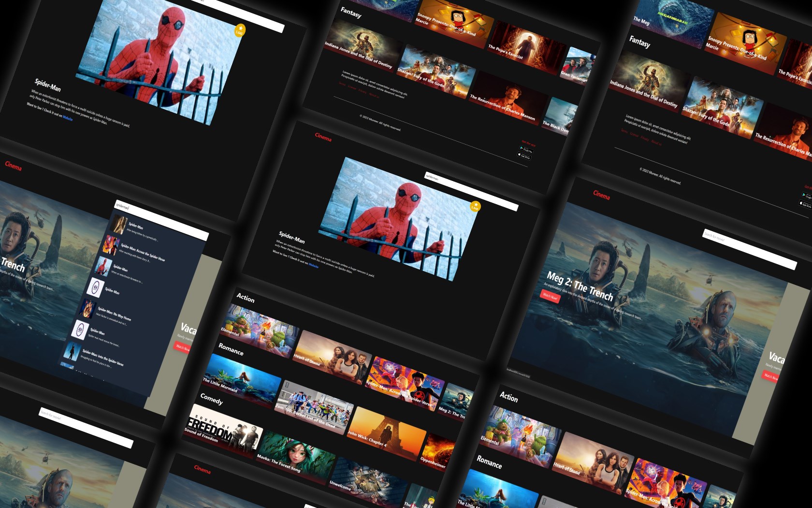Image resolution: width=812 pixels, height=508 pixels.
Task: Click the Terms footer link in the top-right panel
Action: point(624,131)
